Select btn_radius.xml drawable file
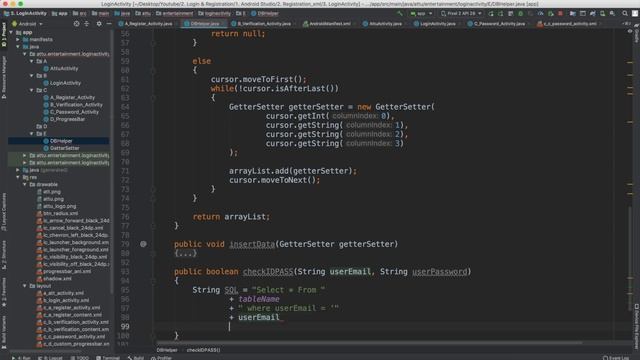Viewport: 640px width, 360px height. coord(57,213)
